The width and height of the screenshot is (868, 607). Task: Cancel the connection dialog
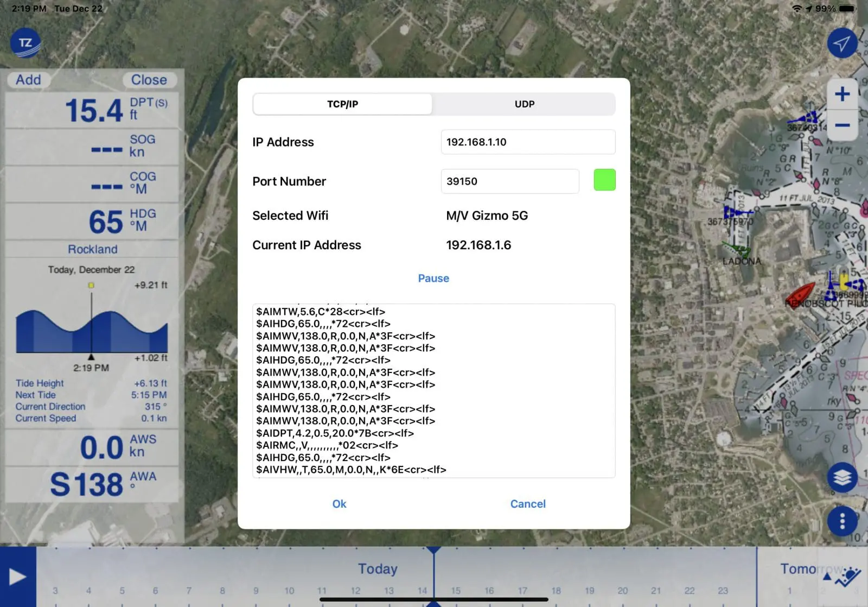click(x=528, y=504)
